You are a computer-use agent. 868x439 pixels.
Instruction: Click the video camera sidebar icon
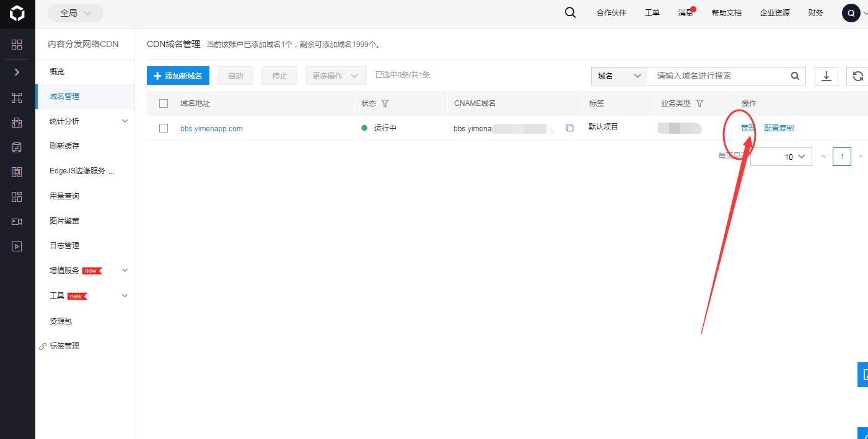tap(17, 222)
